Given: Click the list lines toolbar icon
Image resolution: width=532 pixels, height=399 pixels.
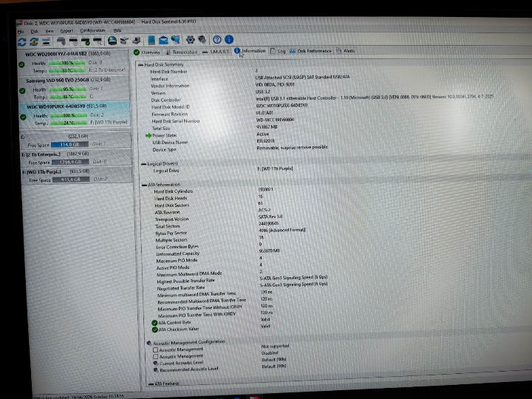Looking at the screenshot, I should (46, 41).
